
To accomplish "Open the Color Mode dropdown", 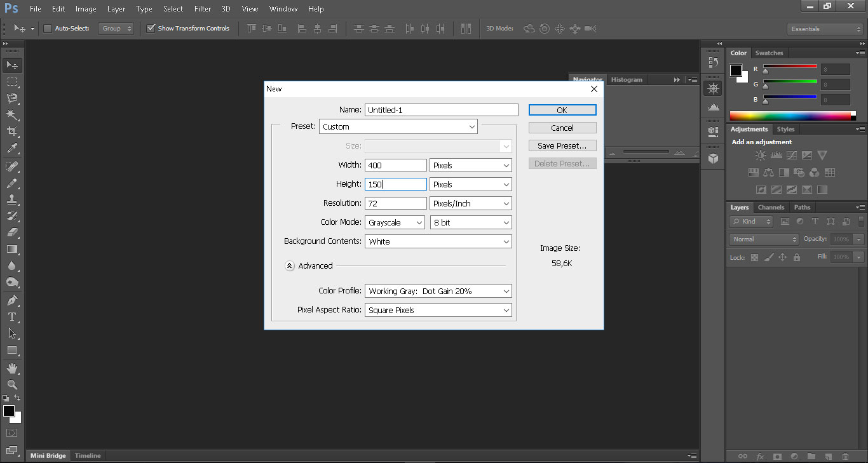I will tap(395, 223).
